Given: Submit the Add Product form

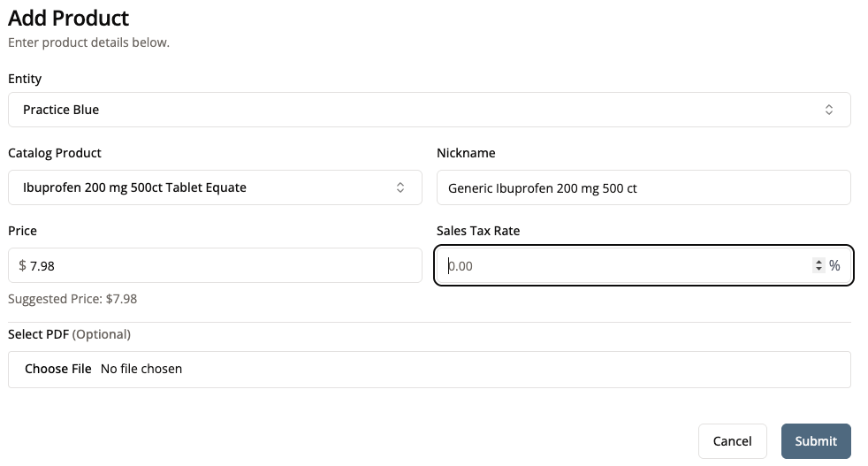Looking at the screenshot, I should tap(816, 441).
